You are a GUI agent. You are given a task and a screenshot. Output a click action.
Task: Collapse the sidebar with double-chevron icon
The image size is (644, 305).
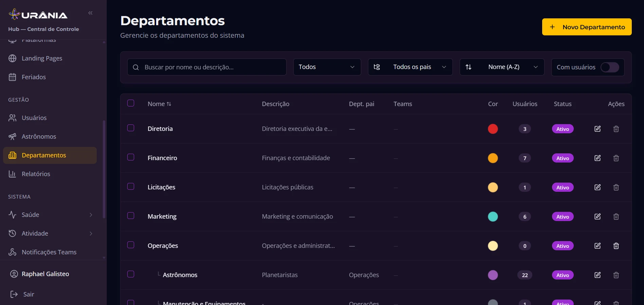pos(90,13)
